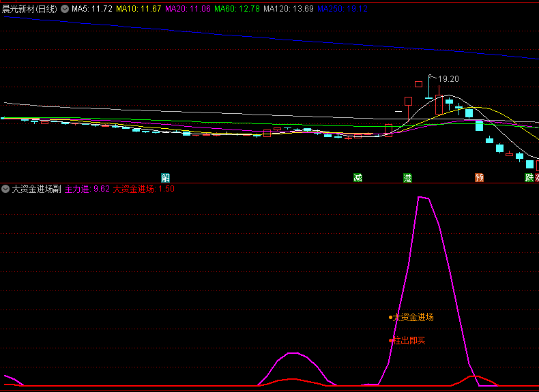Click the 解 event marker icon
Image resolution: width=539 pixels, height=392 pixels.
pos(165,178)
